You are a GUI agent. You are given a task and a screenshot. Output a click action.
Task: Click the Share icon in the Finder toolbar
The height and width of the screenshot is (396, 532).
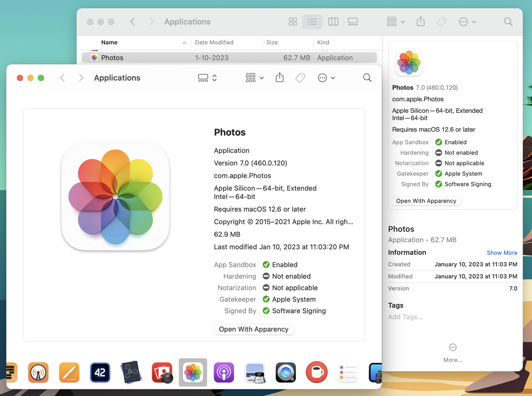(279, 78)
